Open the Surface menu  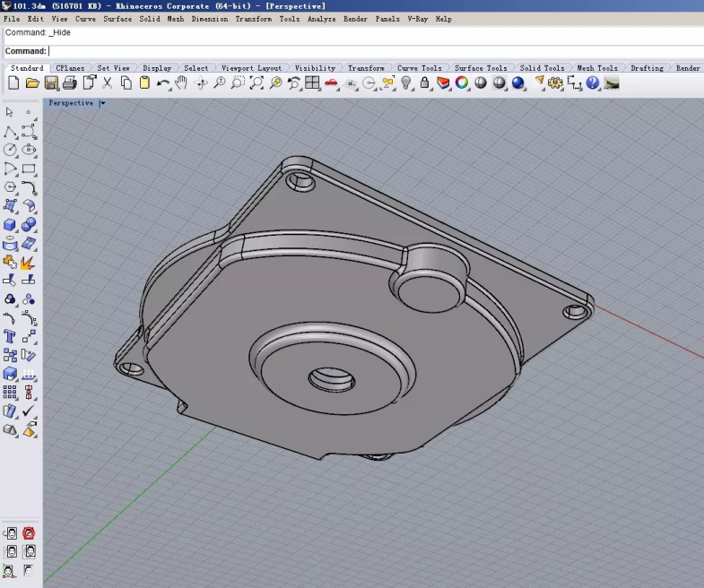coord(117,19)
